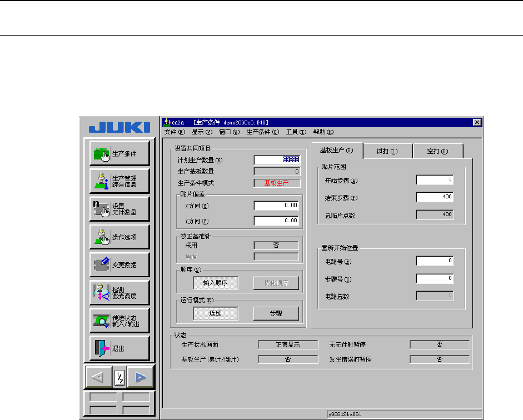Image resolution: width=523 pixels, height=420 pixels.
Task: Go to previous sidebar page arrow
Action: tap(98, 377)
